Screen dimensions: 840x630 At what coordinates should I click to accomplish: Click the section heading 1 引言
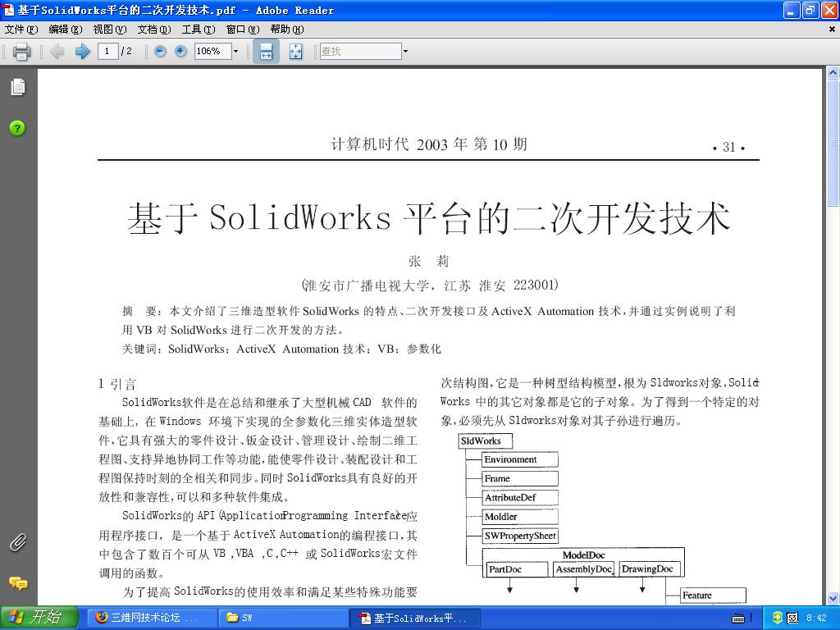[x=117, y=384]
